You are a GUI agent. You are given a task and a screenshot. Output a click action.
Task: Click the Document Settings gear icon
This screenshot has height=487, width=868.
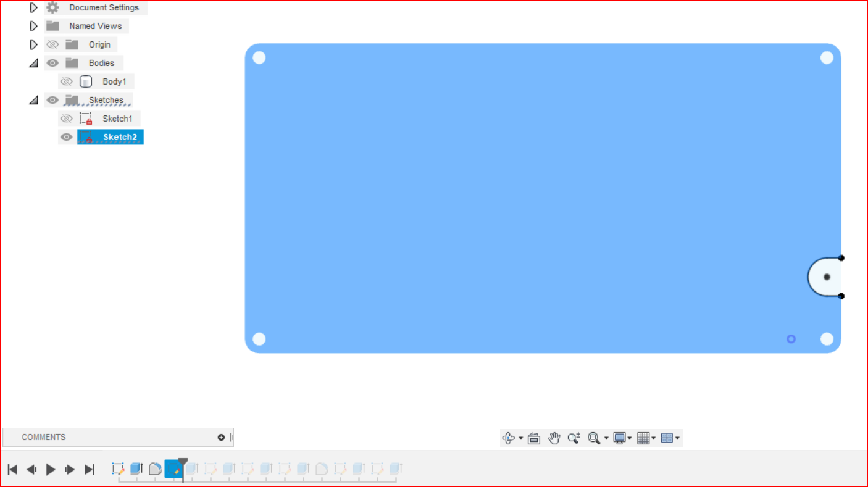[53, 7]
